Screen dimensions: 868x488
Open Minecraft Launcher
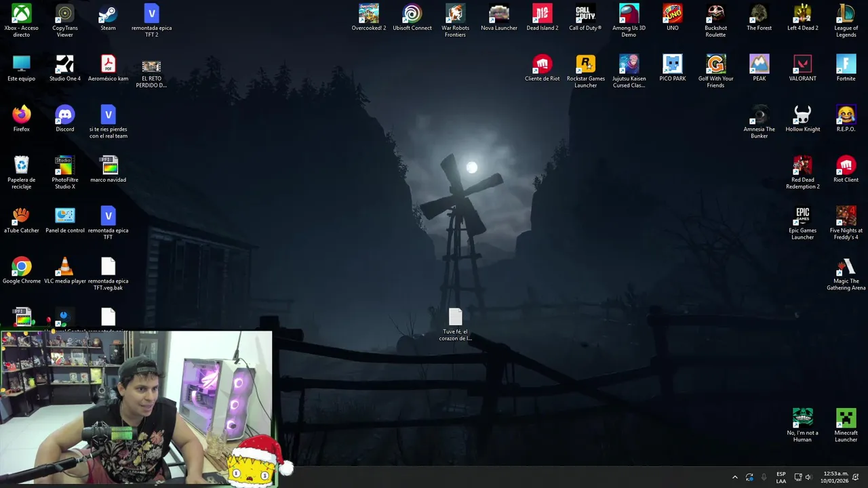(846, 418)
